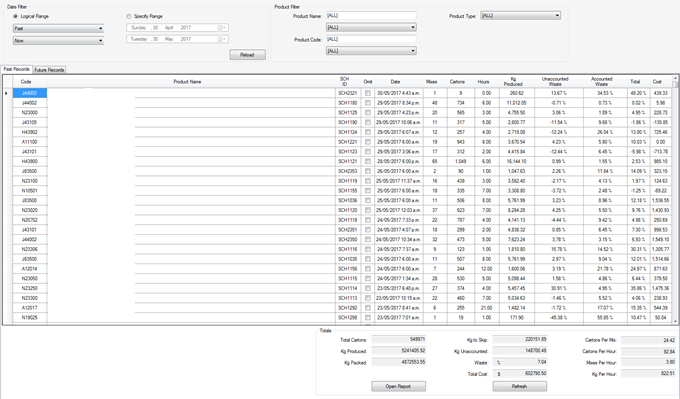
Task: Toggle Omit checkbox for row SCH2321
Action: [368, 93]
